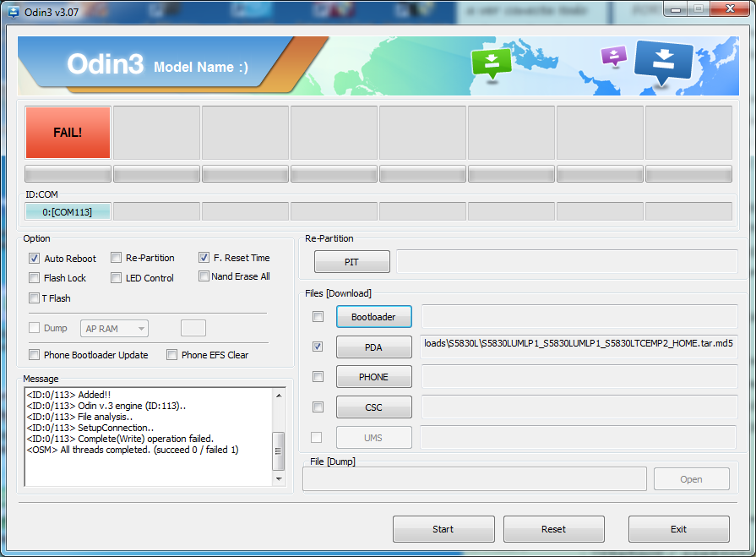Select the 0:[COM113] port indicator
756x557 pixels.
click(x=68, y=211)
